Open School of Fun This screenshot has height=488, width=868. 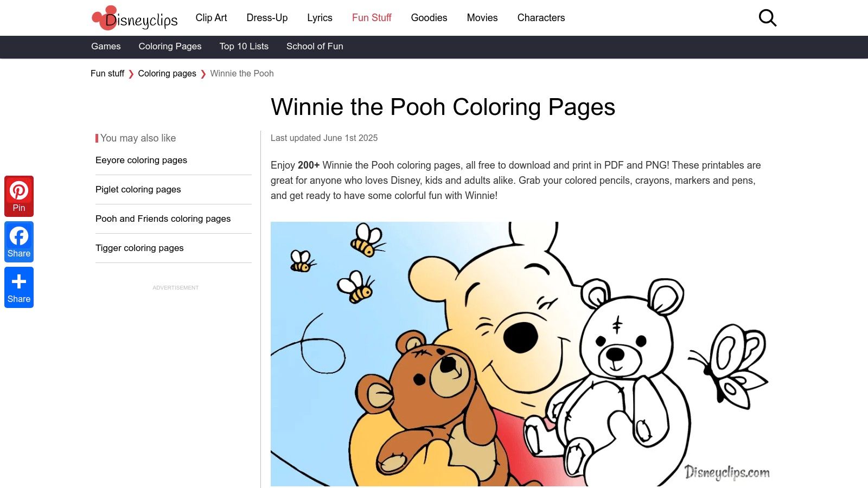point(315,47)
